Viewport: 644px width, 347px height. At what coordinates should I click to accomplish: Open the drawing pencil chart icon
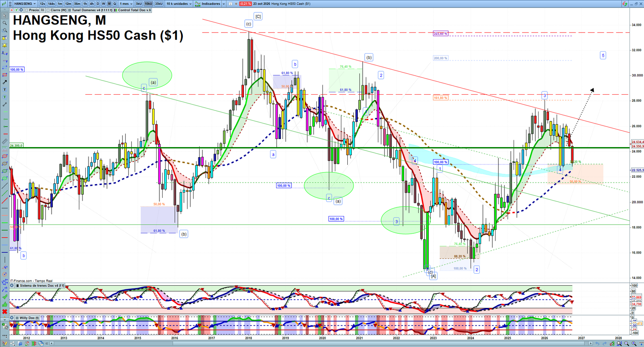pyautogui.click(x=5, y=343)
